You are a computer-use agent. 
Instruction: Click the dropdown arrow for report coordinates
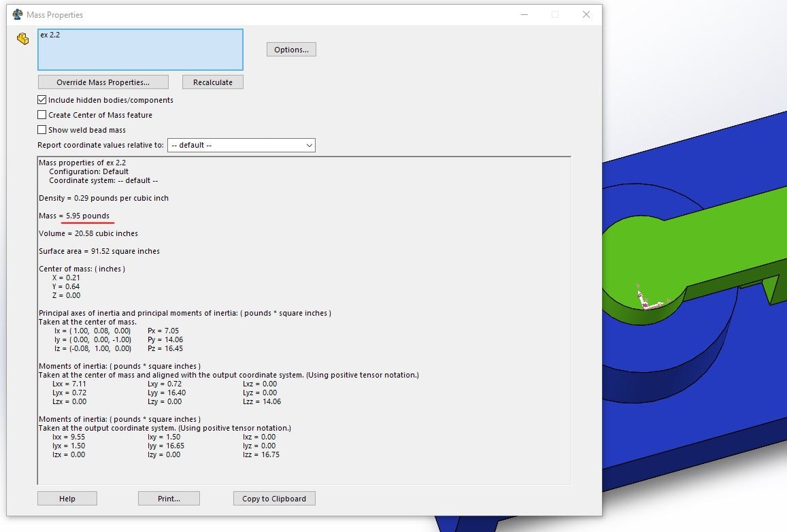(x=309, y=145)
